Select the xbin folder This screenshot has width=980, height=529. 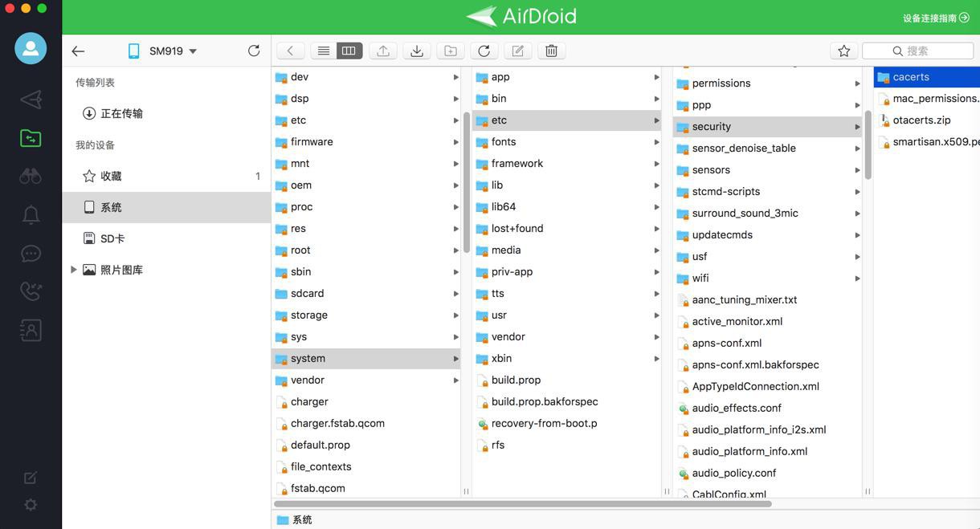tap(567, 358)
